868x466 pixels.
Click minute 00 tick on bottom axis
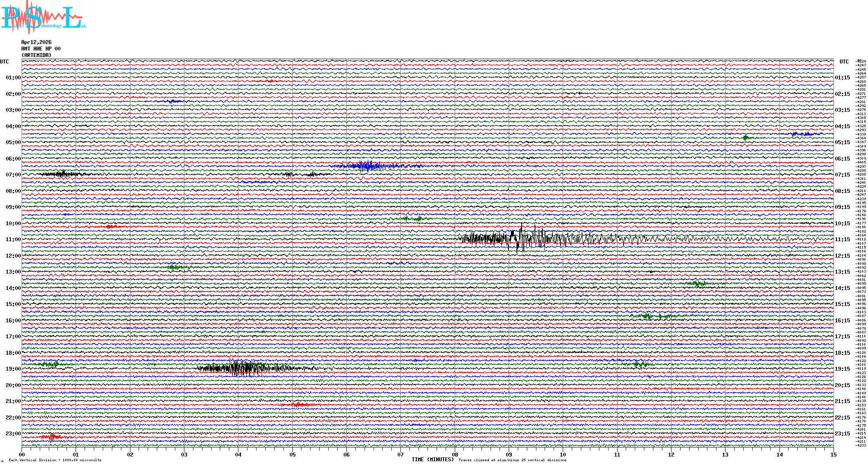tap(22, 454)
